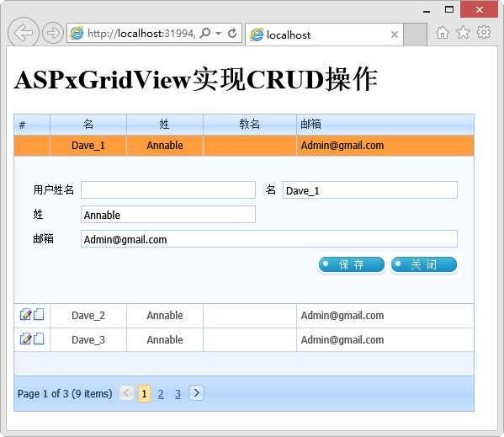Screen dimensions: 504x437
Task: Click the browser Back arrow button
Action: 24,33
